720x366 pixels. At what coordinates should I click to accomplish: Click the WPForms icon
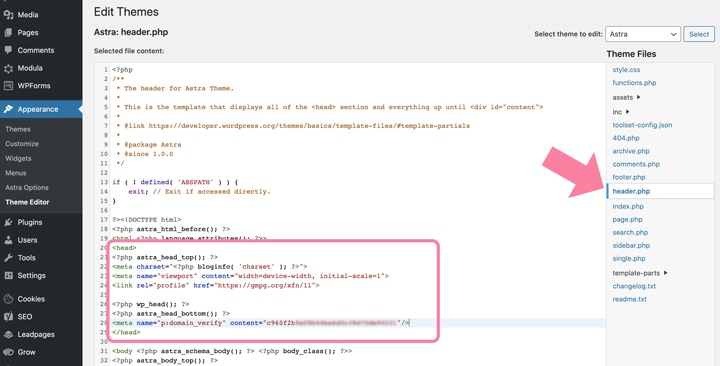tap(8, 85)
